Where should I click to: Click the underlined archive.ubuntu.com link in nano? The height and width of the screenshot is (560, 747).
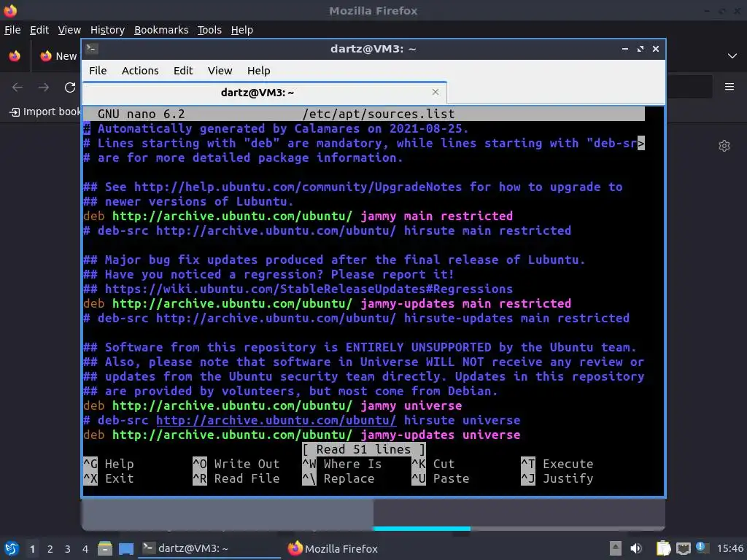point(276,421)
